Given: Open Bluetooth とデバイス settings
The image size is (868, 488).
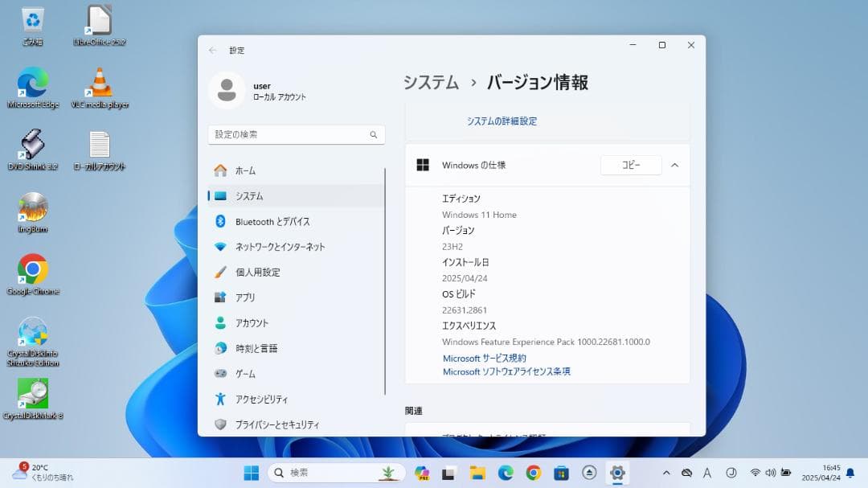Looking at the screenshot, I should tap(296, 222).
